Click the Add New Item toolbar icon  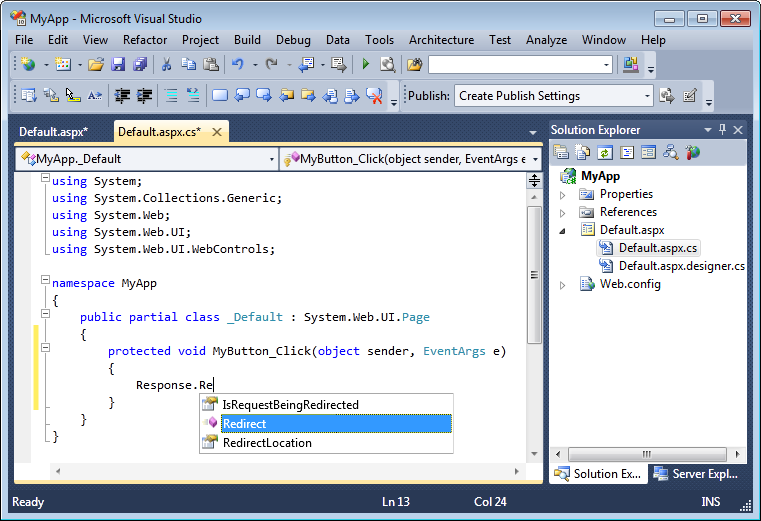(x=63, y=64)
